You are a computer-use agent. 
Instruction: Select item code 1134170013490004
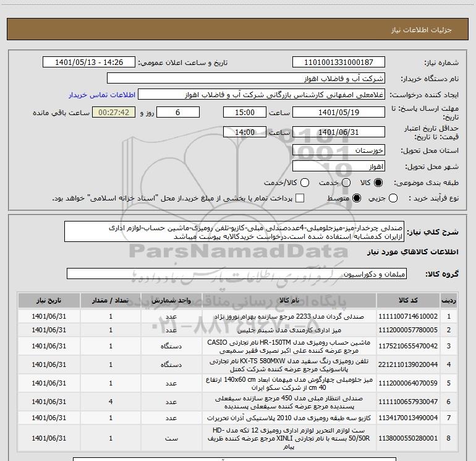408,418
